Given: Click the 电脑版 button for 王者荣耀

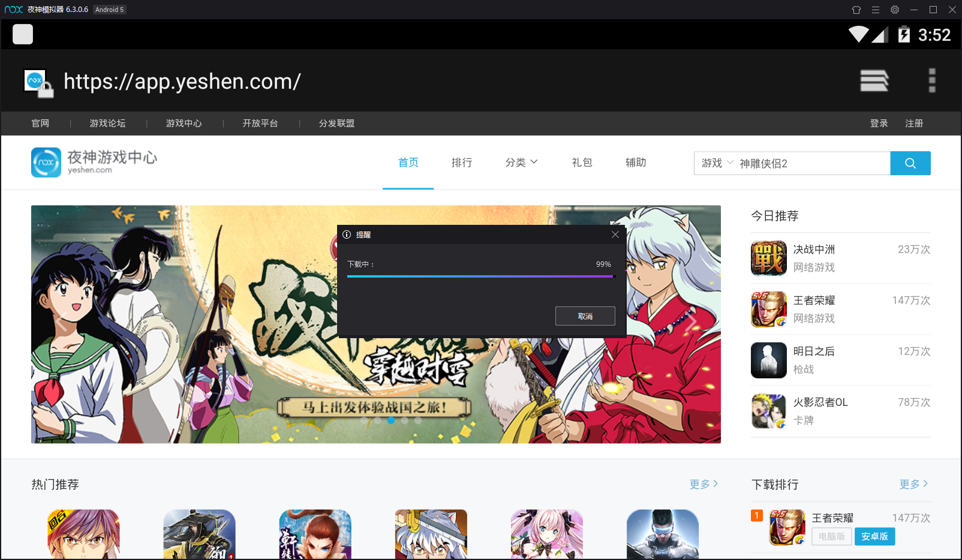Looking at the screenshot, I should 832,537.
